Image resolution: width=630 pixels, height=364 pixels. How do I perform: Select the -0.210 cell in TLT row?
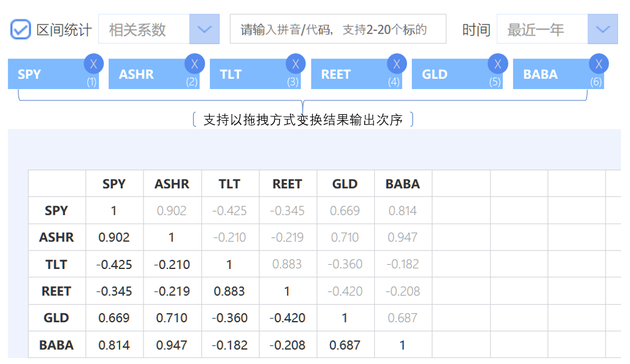pyautogui.click(x=172, y=264)
